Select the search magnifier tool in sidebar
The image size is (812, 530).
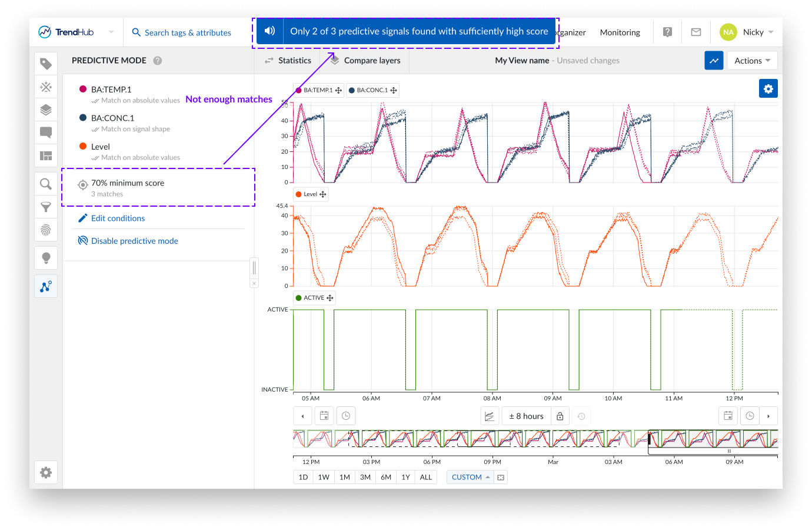(x=46, y=184)
